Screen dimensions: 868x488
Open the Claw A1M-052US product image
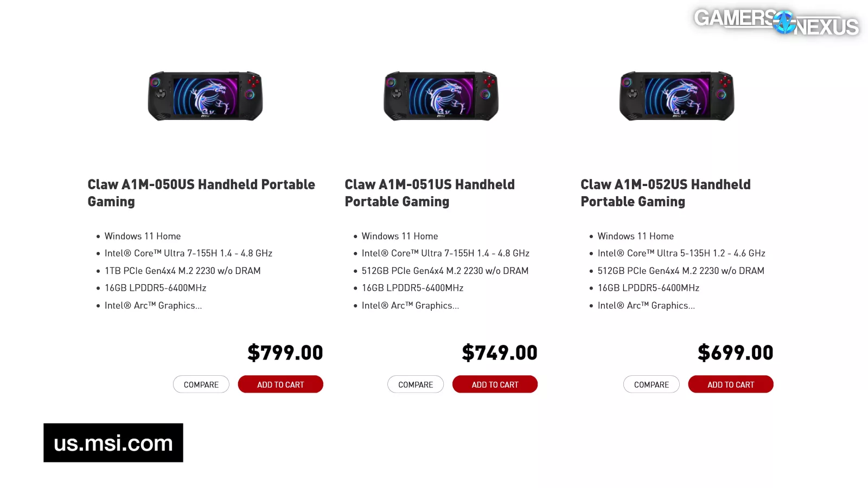pos(677,96)
